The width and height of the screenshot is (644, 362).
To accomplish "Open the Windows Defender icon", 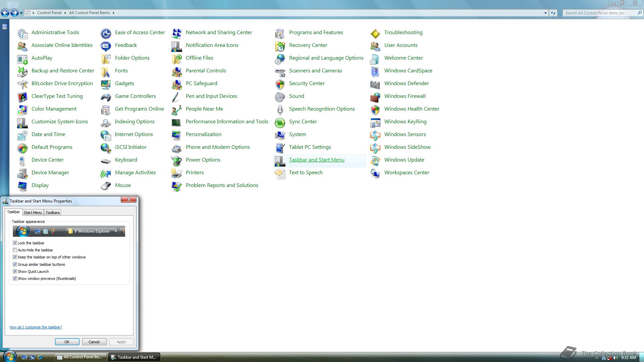I will point(375,84).
